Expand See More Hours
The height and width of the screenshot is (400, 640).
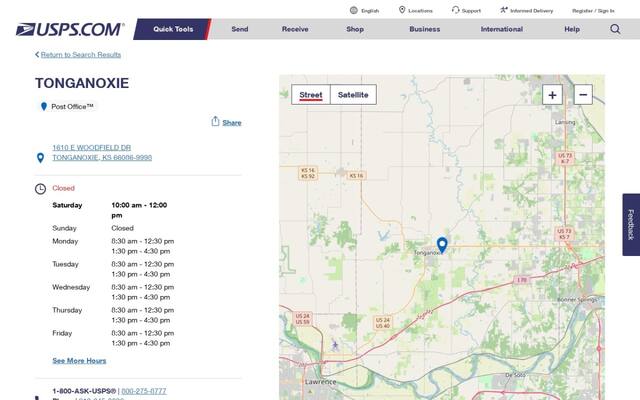point(79,360)
